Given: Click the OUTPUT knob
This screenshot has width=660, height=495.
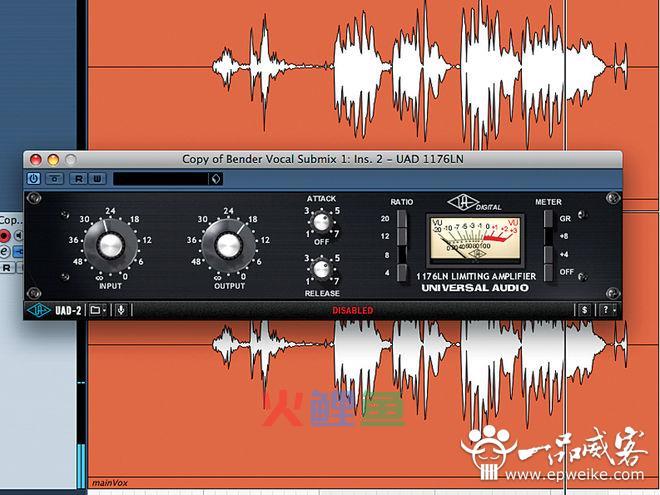Looking at the screenshot, I should click(x=229, y=245).
